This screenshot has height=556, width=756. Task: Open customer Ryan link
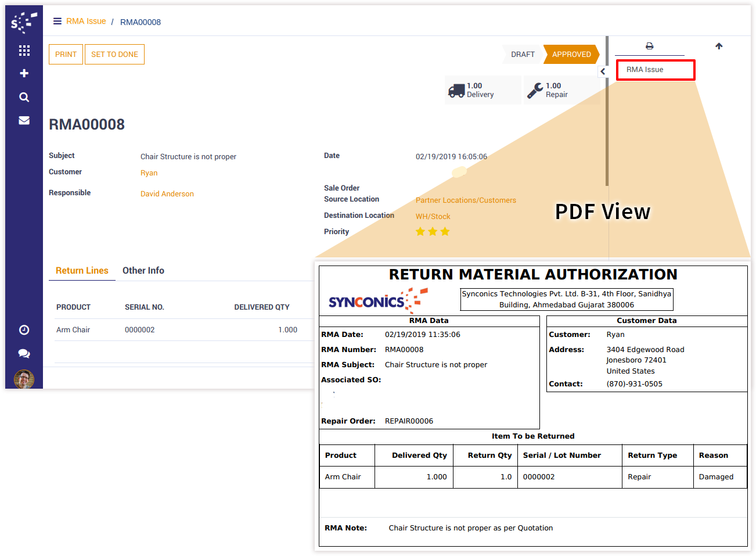pos(149,173)
